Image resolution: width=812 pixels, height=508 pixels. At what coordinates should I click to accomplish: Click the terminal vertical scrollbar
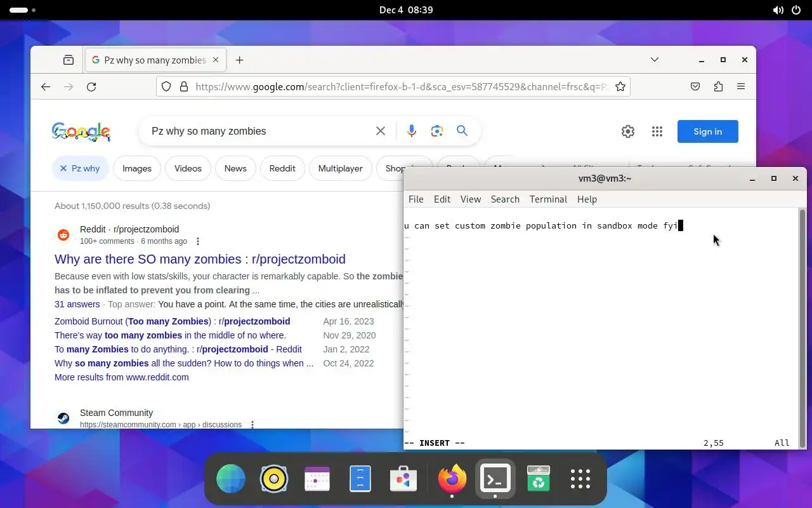(x=802, y=328)
